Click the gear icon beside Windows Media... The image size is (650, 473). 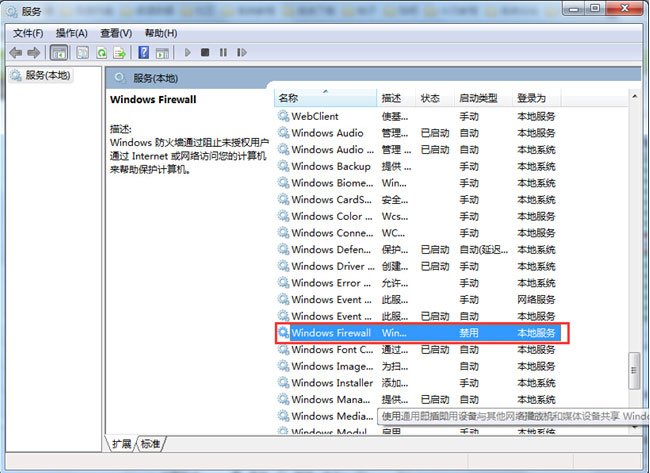tap(283, 415)
